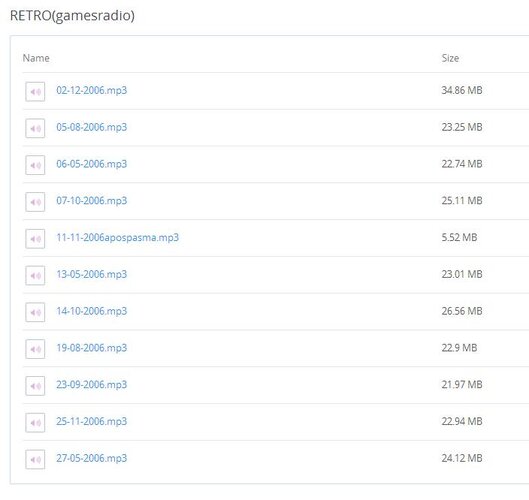Image resolution: width=529 pixels, height=500 pixels.
Task: Click the speaker icon for 11-11-2006apospasma.mp3
Action: (35, 239)
